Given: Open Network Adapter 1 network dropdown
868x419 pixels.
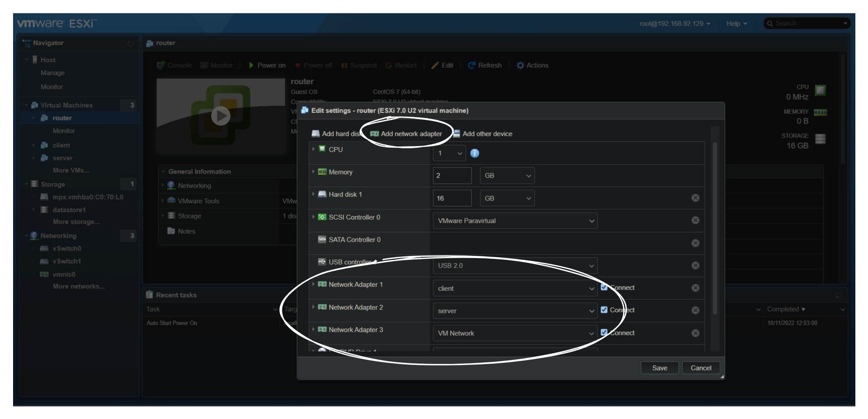Looking at the screenshot, I should click(x=515, y=288).
